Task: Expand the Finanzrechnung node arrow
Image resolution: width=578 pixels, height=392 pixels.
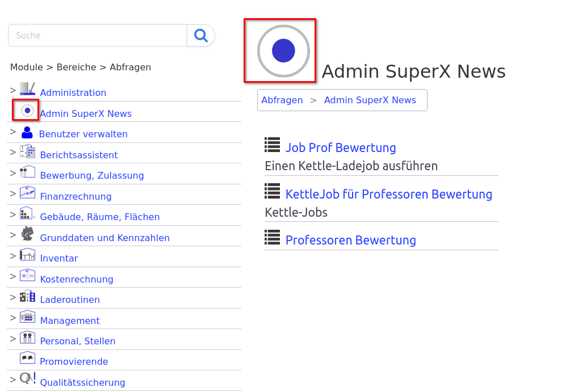Action: (13, 193)
